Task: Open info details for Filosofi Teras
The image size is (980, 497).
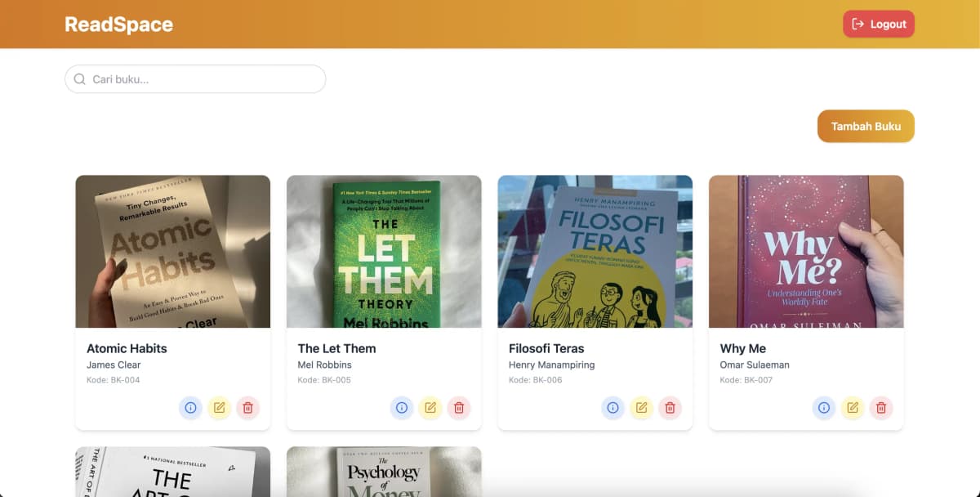Action: (612, 407)
